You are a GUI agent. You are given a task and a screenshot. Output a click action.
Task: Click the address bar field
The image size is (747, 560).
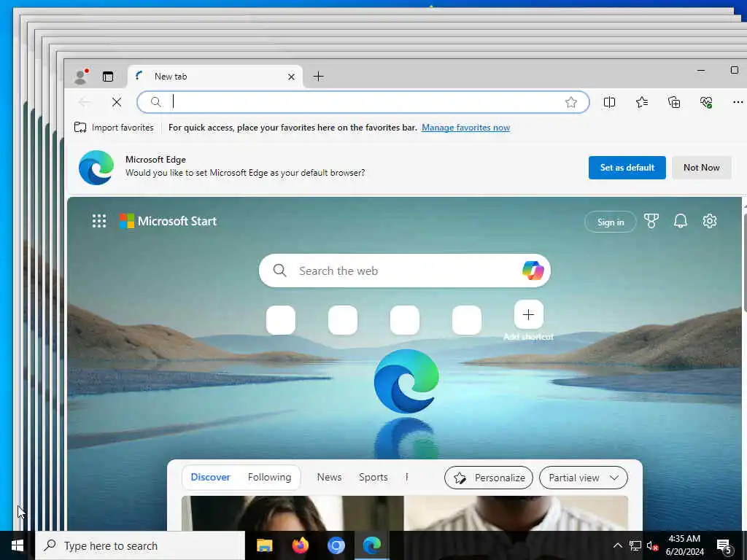[363, 102]
